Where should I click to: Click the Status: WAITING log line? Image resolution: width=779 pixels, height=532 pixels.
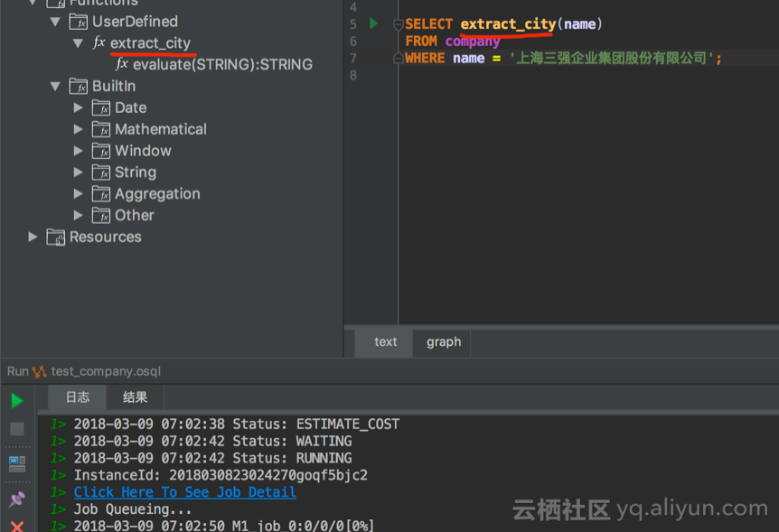click(x=212, y=441)
